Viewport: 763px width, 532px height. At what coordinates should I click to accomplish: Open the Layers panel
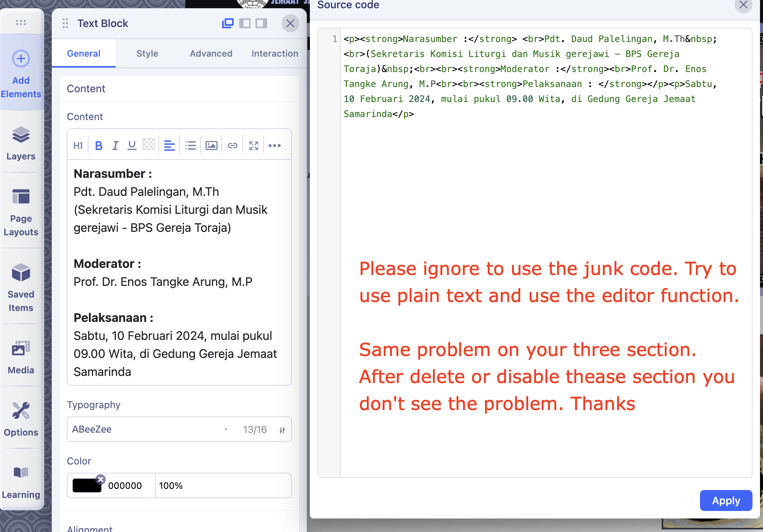[x=21, y=143]
